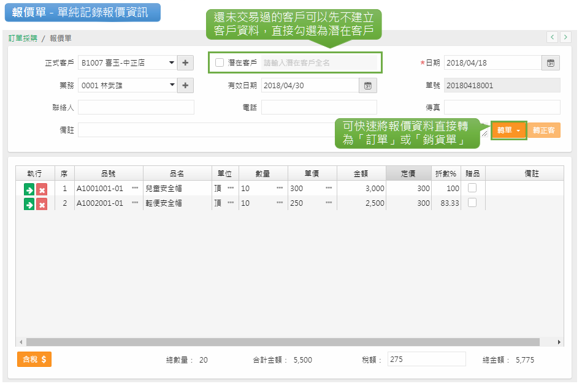Click the orange 含稅 $ button
This screenshot has height=392, width=582.
click(x=34, y=360)
